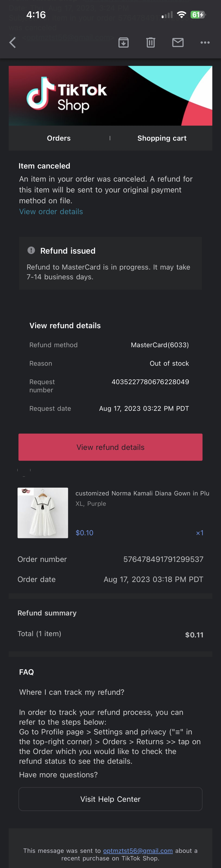221x868 pixels.
Task: Tap the $0.10 item price
Action: 85,533
